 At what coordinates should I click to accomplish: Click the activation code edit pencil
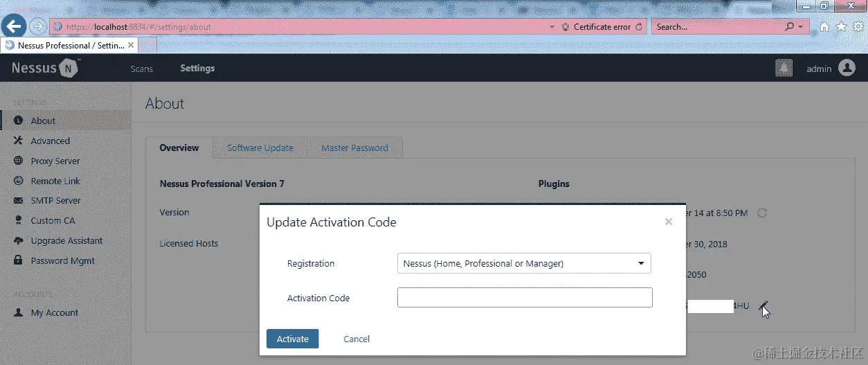click(x=763, y=305)
